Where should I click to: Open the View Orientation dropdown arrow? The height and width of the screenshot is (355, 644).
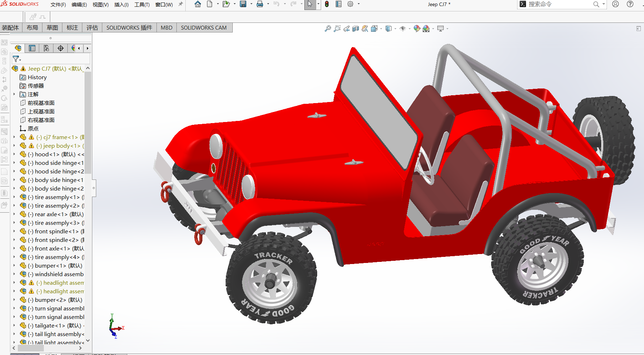tap(381, 29)
